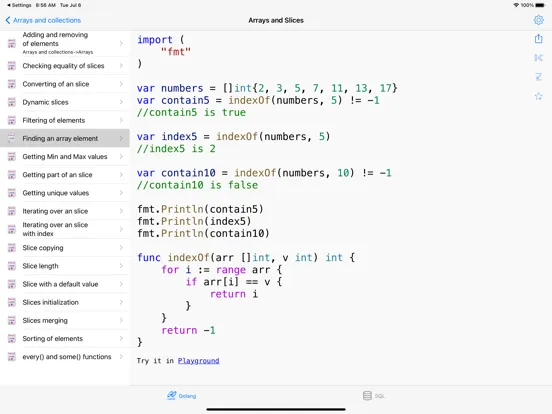This screenshot has width=552, height=414.
Task: Click the document icon beside Adding and removing of elements
Action: click(x=12, y=43)
